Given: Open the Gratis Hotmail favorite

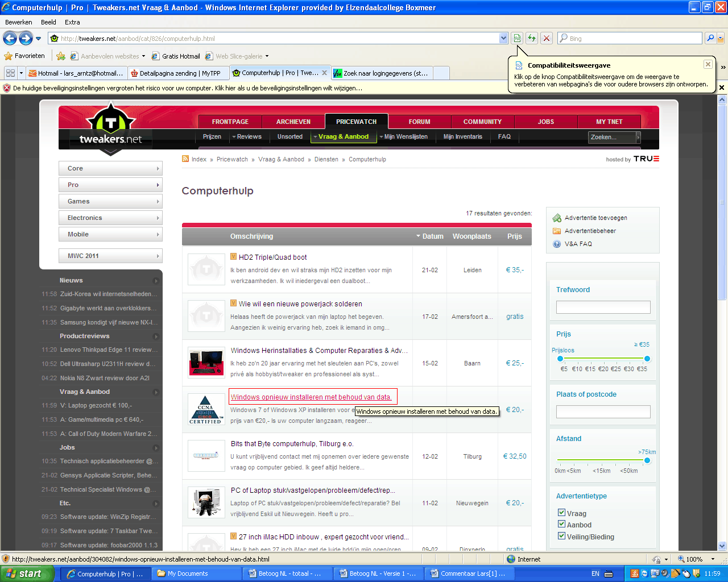Looking at the screenshot, I should pos(176,56).
